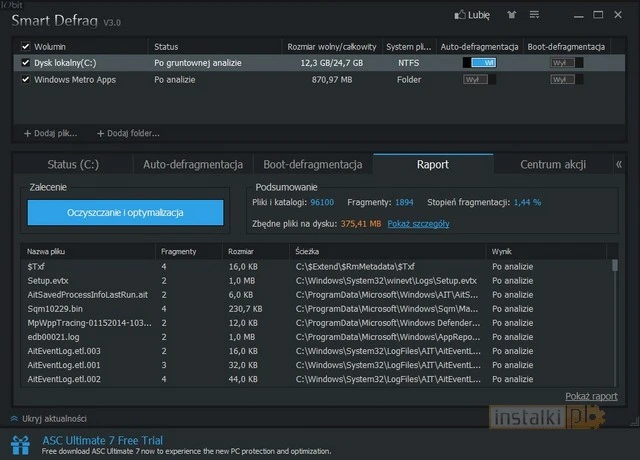Screen dimensions: 640x460
Task: Turn off Auto-defragmentacja for Dysk lokalny(C:)
Action: (x=480, y=62)
